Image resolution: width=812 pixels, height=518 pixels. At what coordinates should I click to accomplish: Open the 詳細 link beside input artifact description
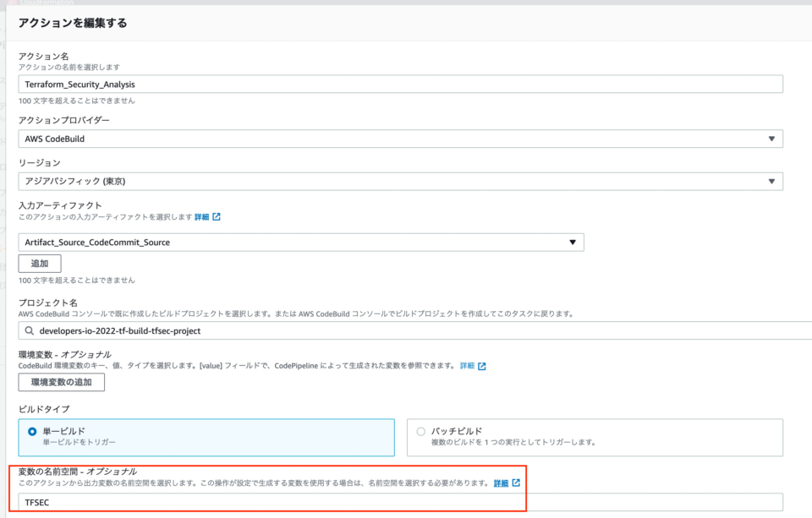click(x=202, y=217)
